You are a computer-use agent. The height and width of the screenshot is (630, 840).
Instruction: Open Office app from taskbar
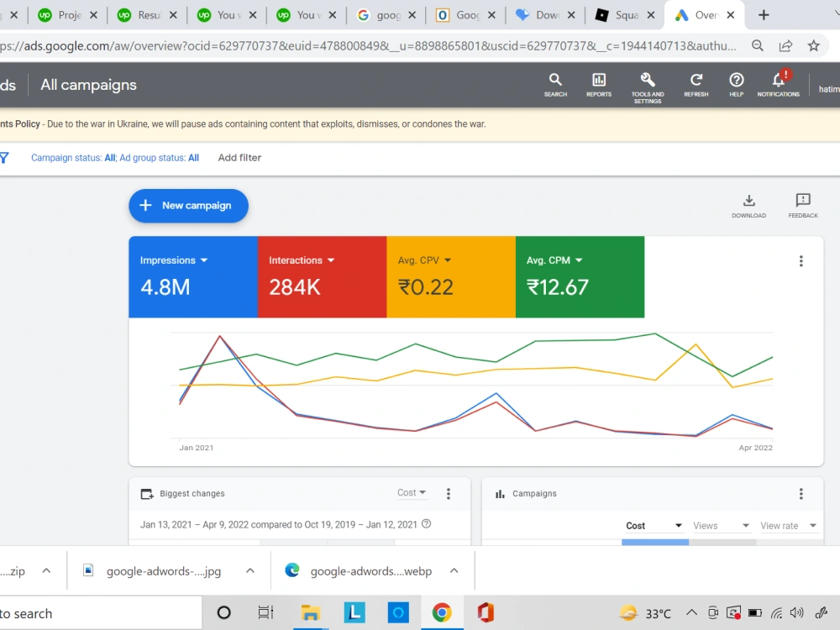[486, 612]
